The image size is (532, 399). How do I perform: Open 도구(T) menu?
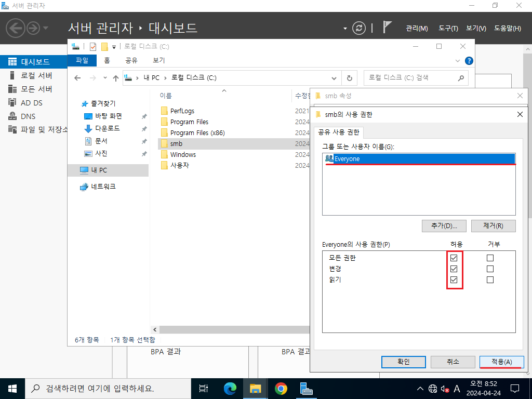click(x=448, y=29)
